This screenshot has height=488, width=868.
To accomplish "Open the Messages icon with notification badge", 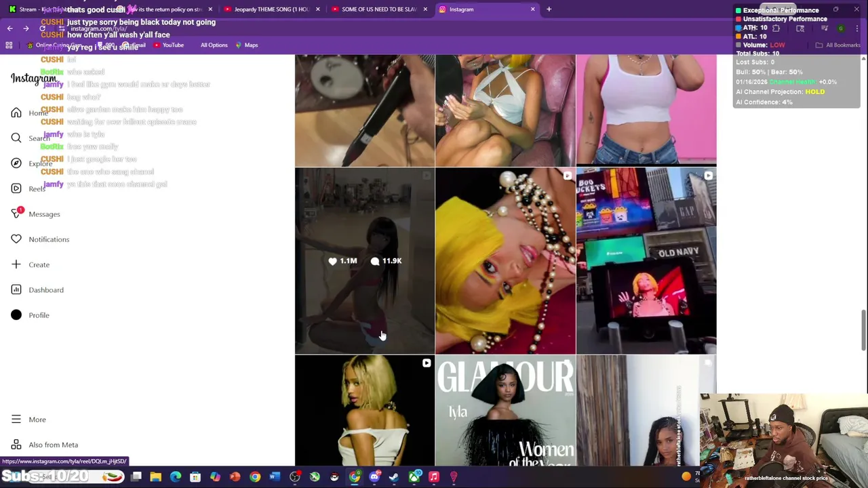I will [x=16, y=213].
